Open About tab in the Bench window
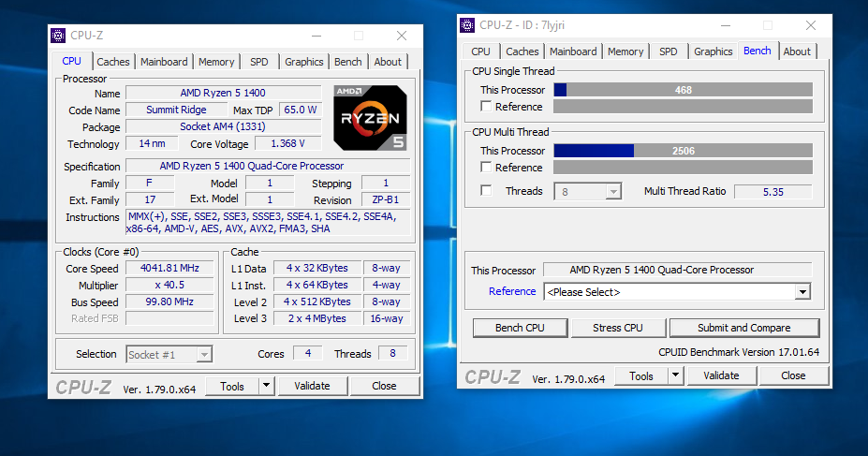The image size is (868, 456). click(x=797, y=51)
